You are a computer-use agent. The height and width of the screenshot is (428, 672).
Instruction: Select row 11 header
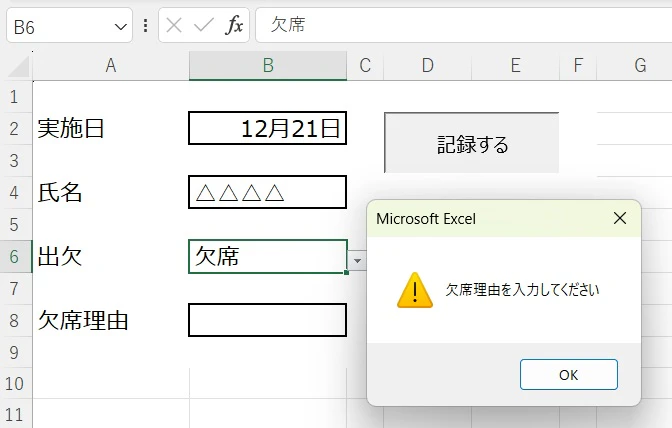pyautogui.click(x=14, y=414)
